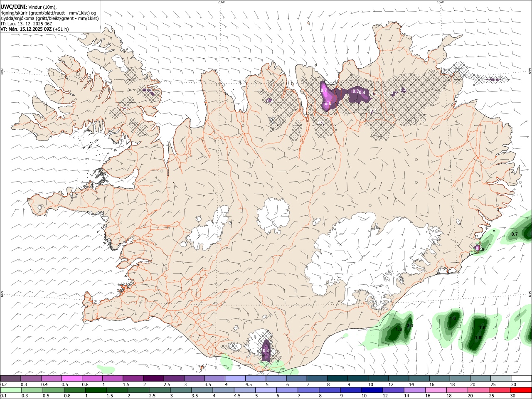
Task: Select the slate blue 7 swatch in upper legend
Action: 316,379
